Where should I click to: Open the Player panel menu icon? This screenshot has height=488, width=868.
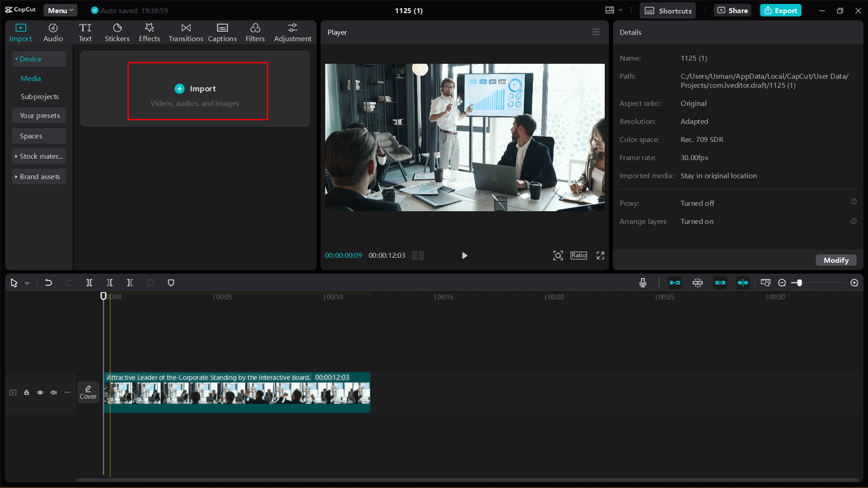[595, 32]
